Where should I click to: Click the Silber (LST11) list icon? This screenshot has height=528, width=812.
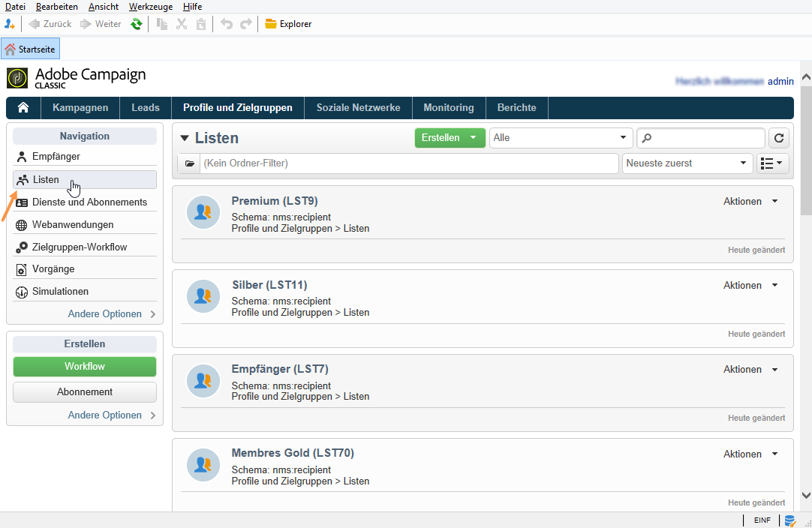point(203,296)
